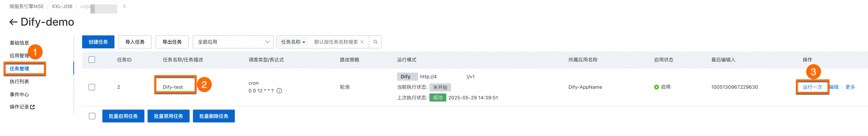Click the search magnifier icon
868x136 pixels.
375,42
